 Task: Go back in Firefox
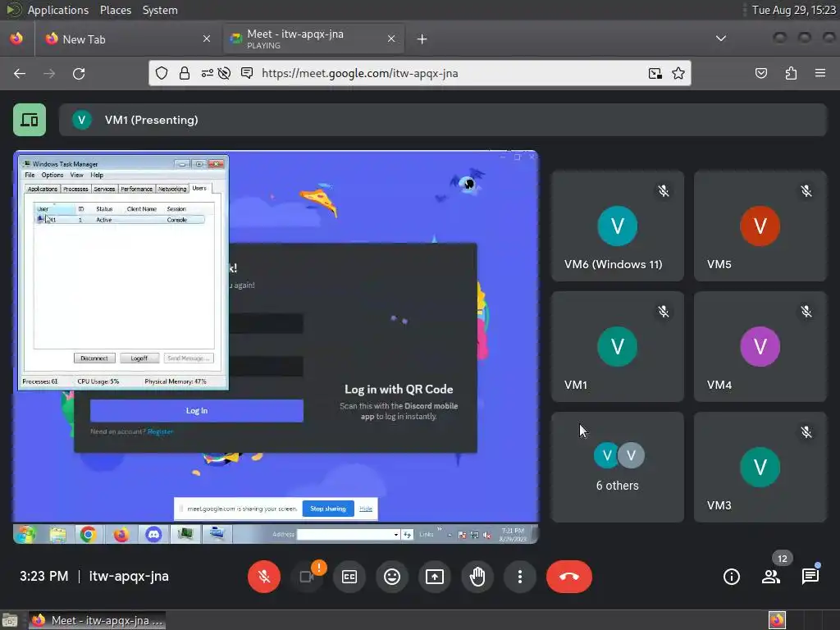(20, 73)
